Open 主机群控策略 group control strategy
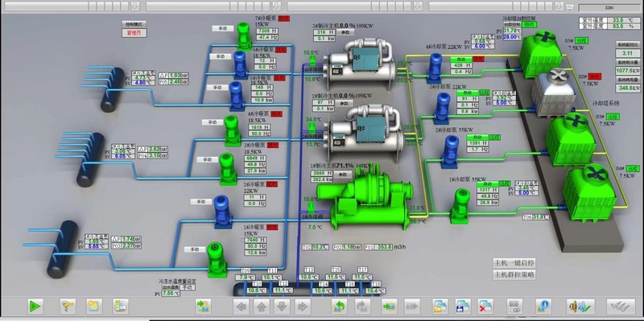644x321 pixels. [514, 274]
